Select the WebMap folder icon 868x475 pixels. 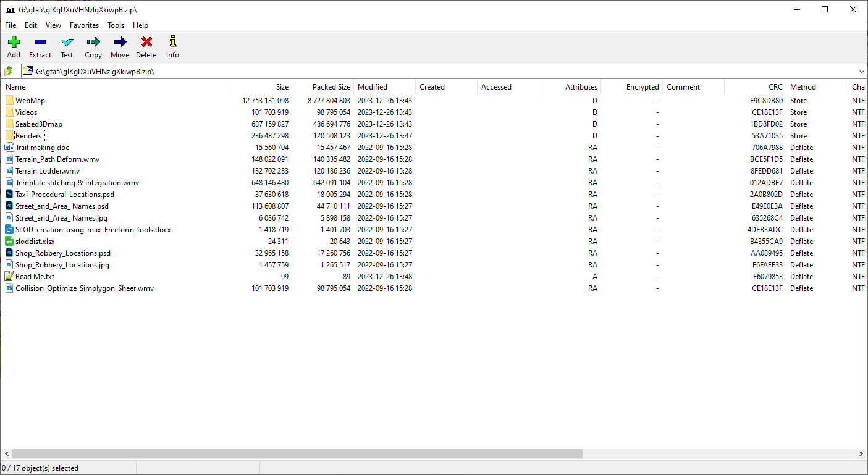(9, 100)
